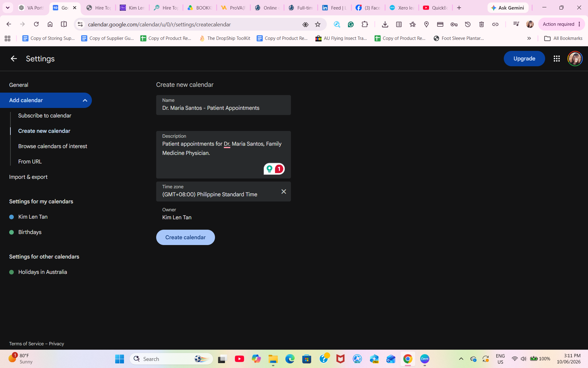This screenshot has height=368, width=588.
Task: Click the Ask Gemini button
Action: [x=508, y=8]
